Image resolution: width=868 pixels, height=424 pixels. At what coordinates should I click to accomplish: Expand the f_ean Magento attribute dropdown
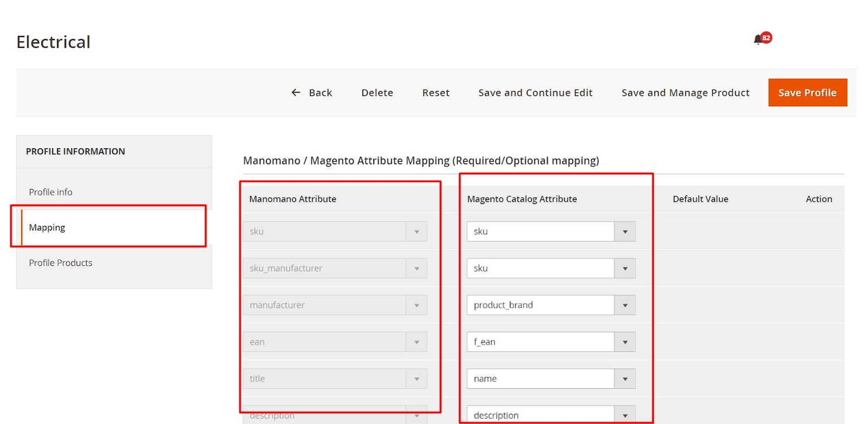tap(551, 342)
